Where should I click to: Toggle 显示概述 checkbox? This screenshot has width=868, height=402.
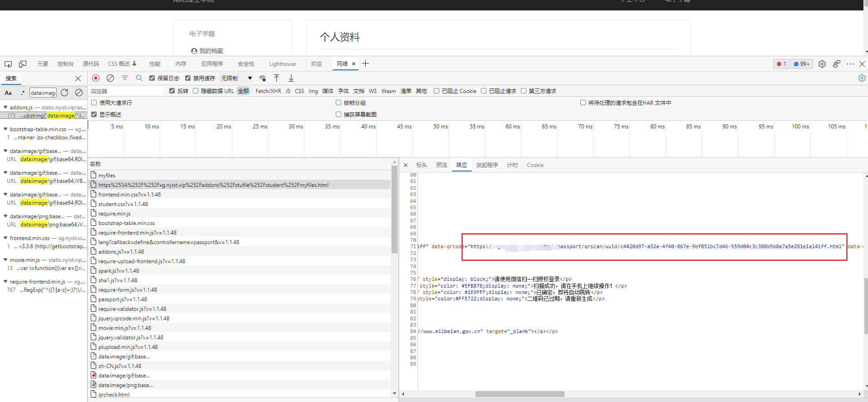[x=94, y=114]
